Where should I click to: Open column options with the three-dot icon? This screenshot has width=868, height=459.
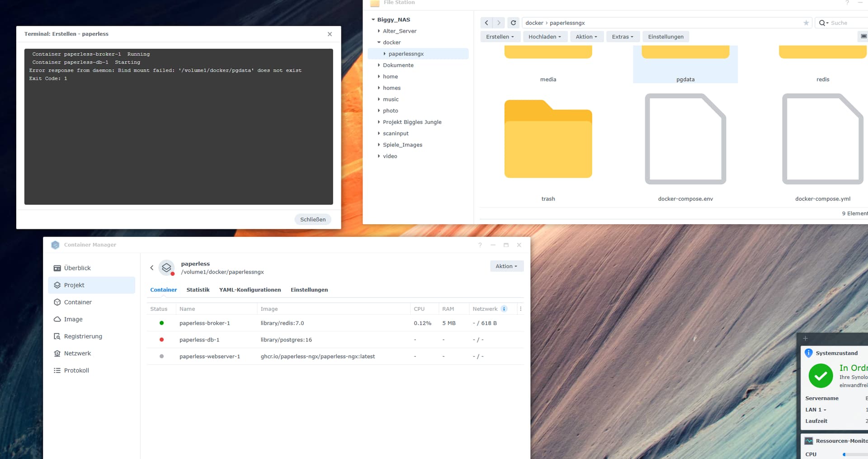[x=520, y=309]
